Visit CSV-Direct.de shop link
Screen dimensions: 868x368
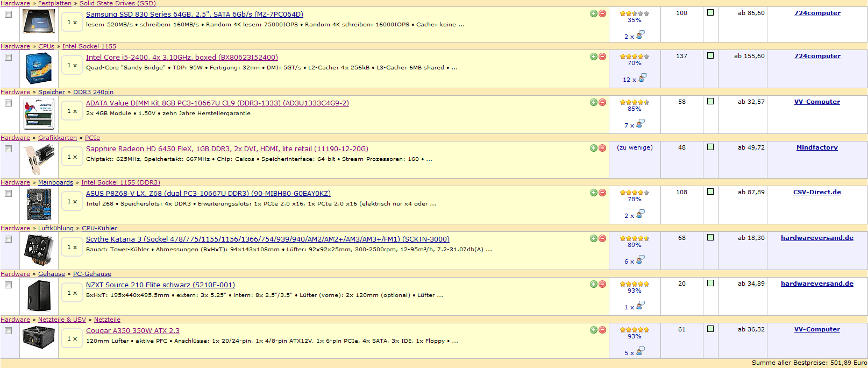tap(817, 192)
